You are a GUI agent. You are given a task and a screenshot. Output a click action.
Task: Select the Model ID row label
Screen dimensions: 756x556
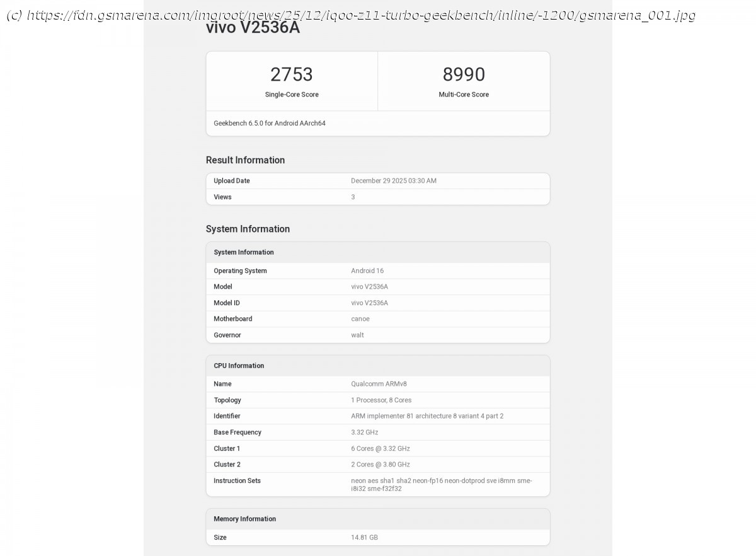click(x=227, y=303)
